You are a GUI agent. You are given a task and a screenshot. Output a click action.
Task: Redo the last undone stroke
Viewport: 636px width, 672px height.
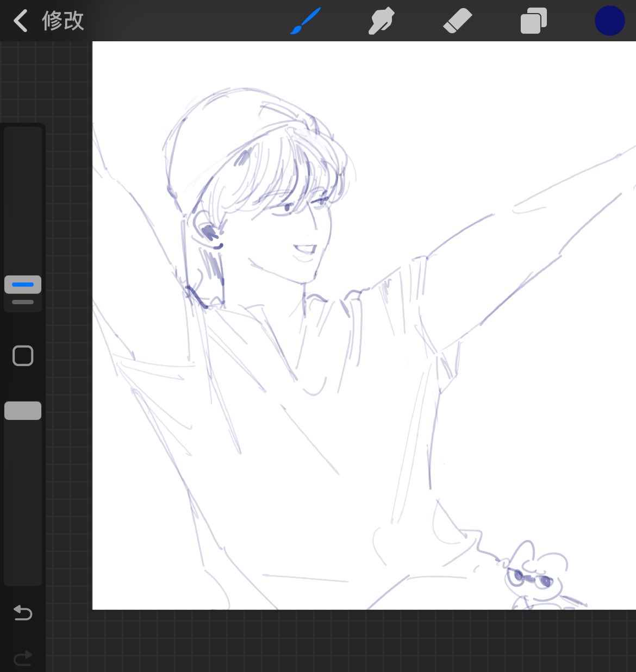23,658
